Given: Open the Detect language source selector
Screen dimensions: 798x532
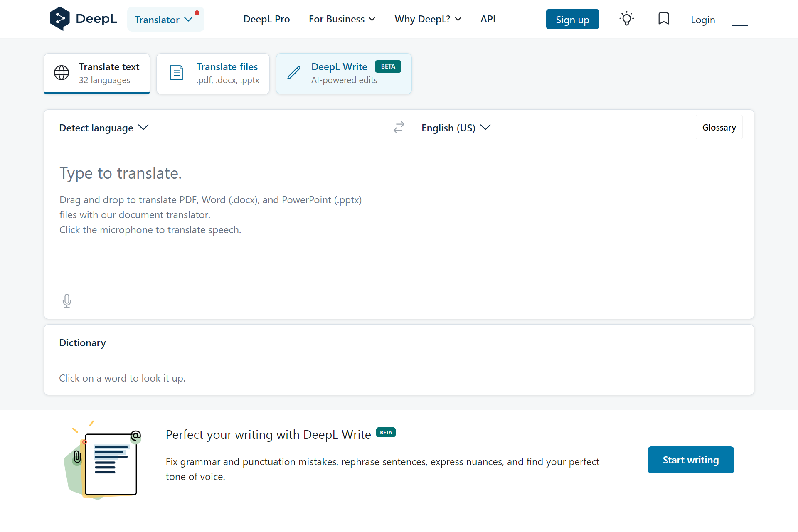Looking at the screenshot, I should pyautogui.click(x=104, y=128).
